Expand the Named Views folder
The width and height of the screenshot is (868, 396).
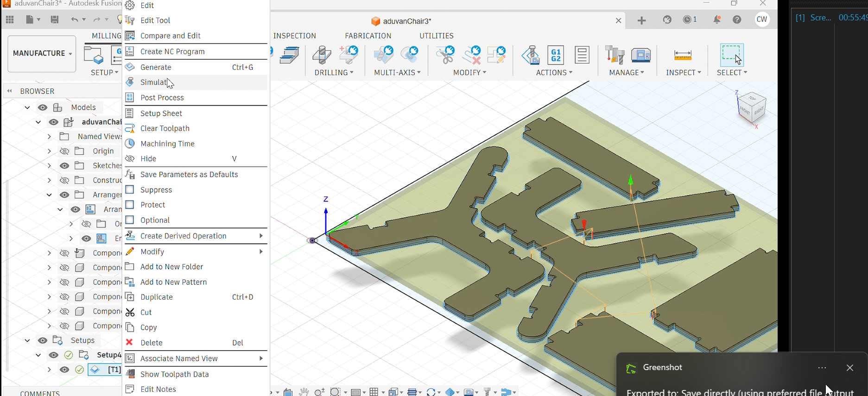pyautogui.click(x=49, y=137)
